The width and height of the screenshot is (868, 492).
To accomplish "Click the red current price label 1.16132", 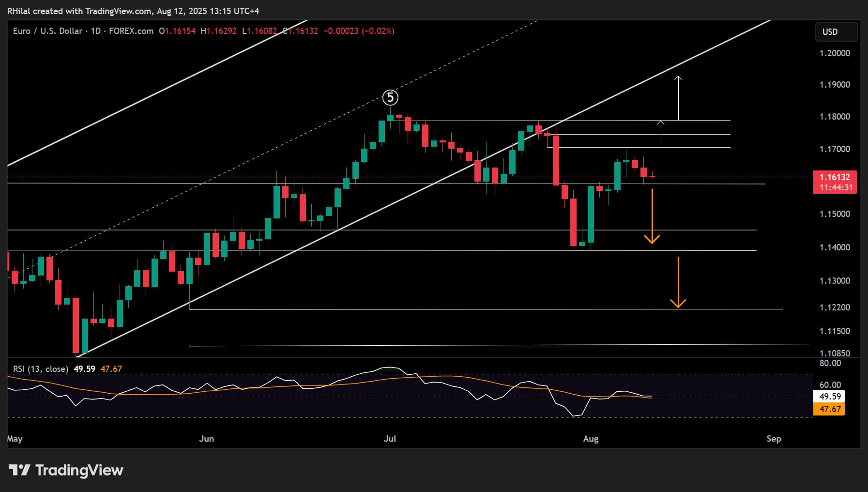I will tap(834, 177).
